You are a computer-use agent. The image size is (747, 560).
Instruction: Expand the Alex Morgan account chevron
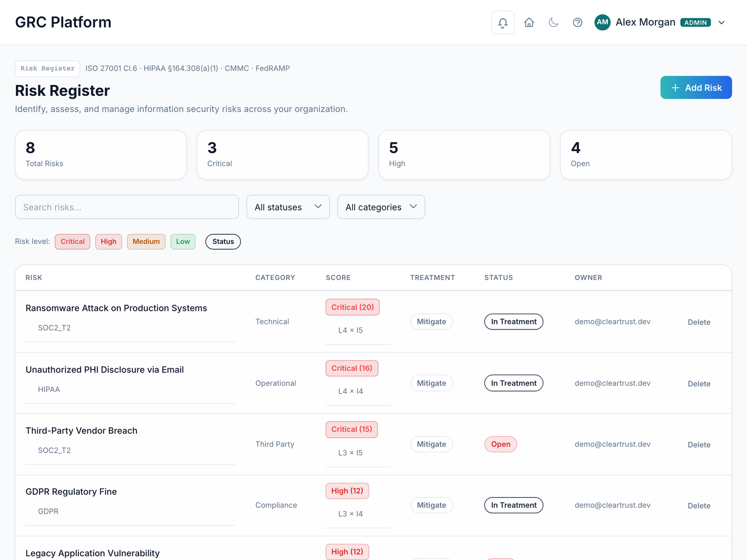[721, 22]
